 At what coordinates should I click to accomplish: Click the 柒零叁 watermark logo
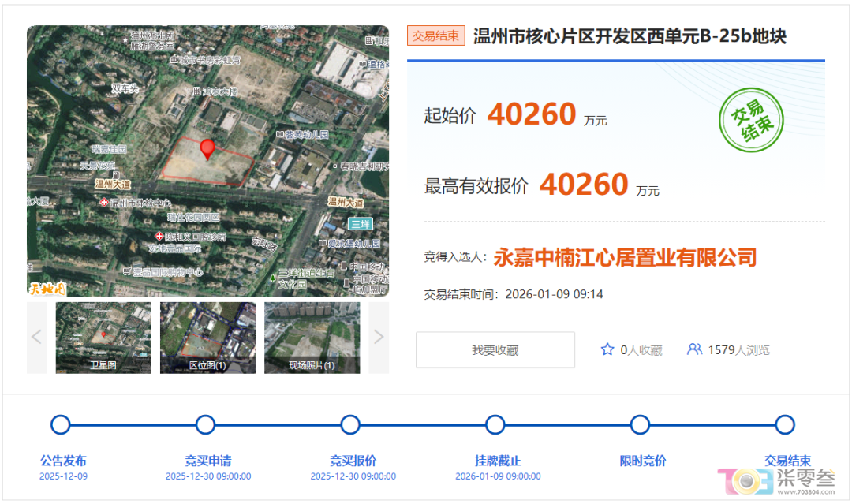(x=776, y=480)
